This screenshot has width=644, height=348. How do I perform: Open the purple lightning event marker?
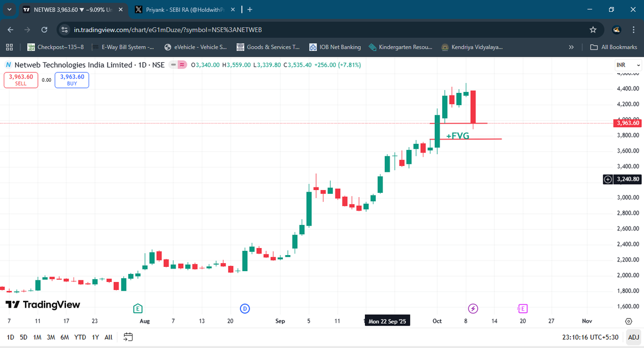coord(473,308)
